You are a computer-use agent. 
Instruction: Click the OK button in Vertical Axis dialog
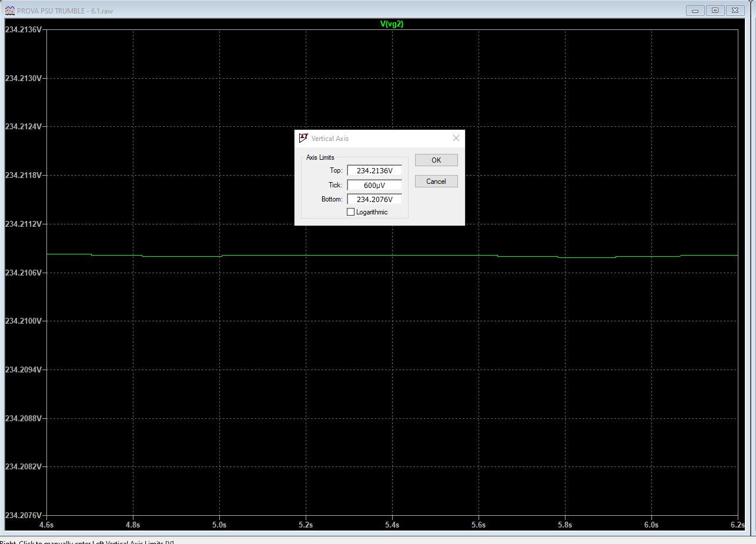436,160
